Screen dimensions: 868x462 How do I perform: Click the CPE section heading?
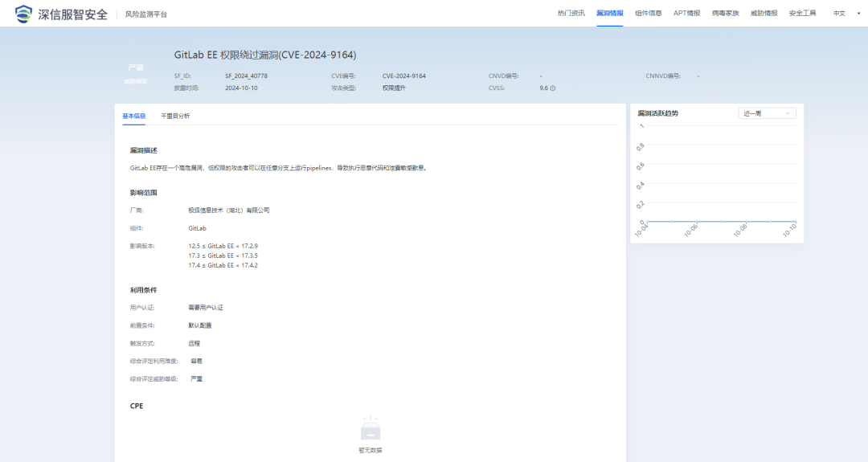tap(137, 406)
